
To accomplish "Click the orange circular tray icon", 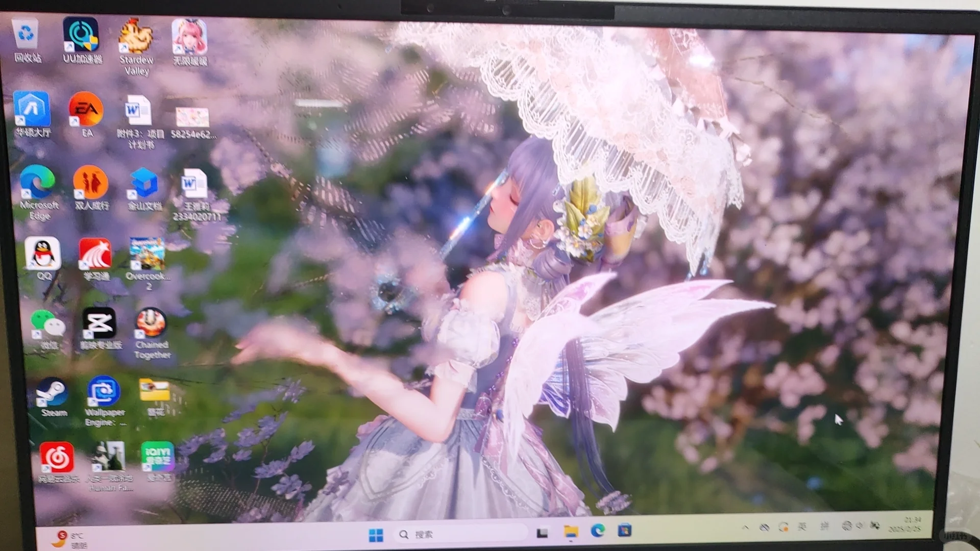I will click(783, 527).
